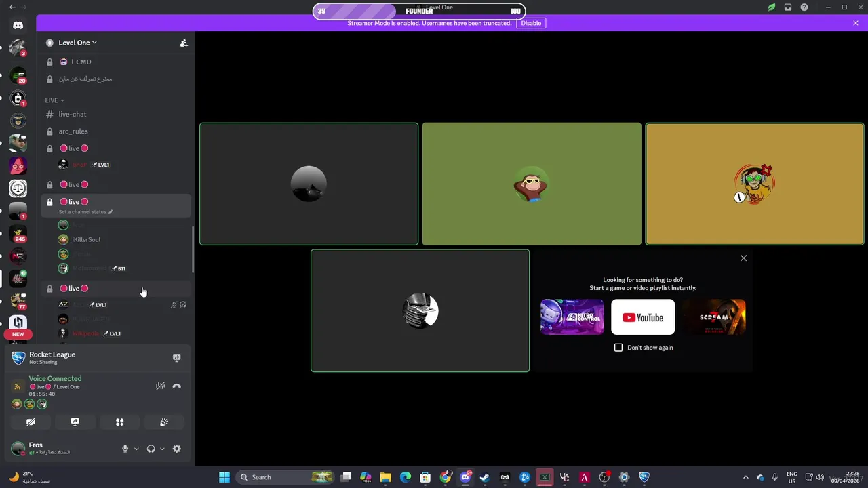The image size is (868, 488).
Task: Select the green-background monkey participant tile
Action: pyautogui.click(x=532, y=184)
